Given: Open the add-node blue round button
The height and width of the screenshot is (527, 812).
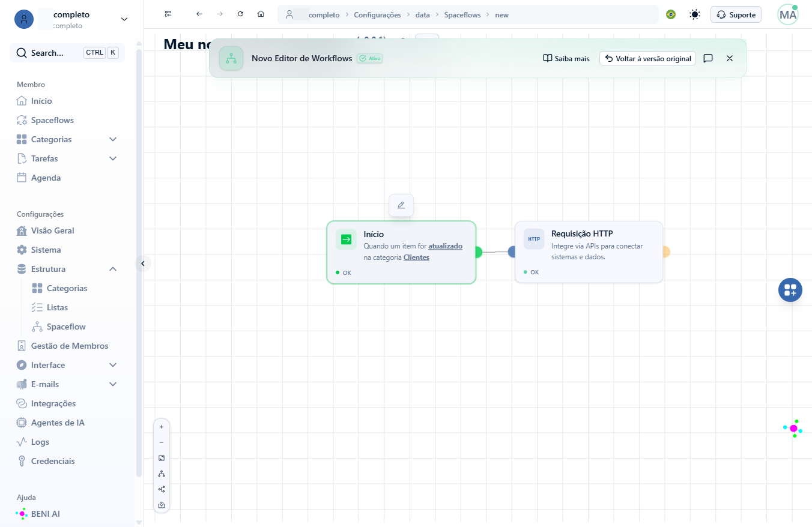Looking at the screenshot, I should 790,290.
